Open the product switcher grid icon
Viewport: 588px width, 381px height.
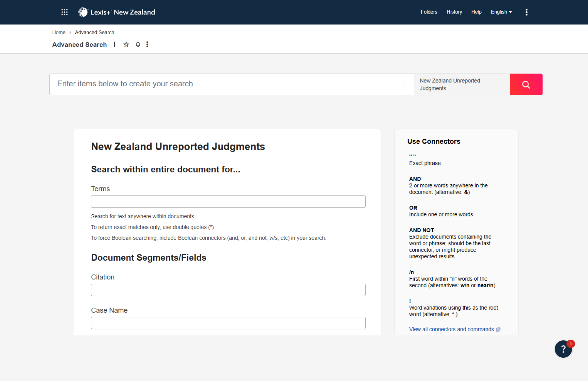64,12
